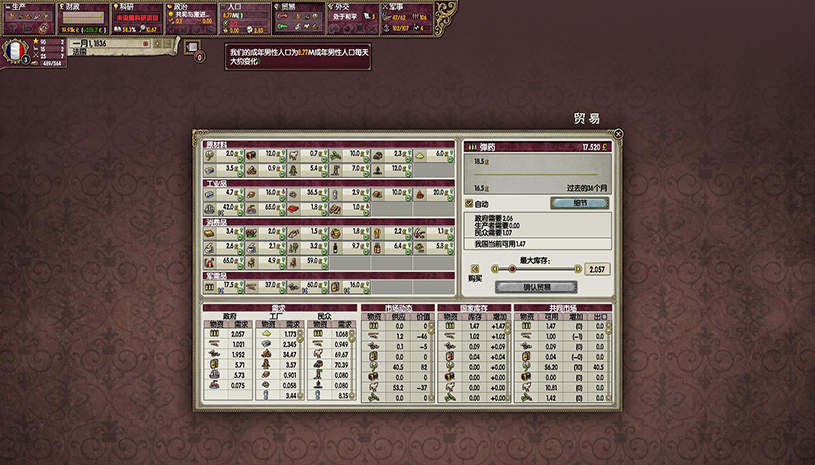Click 确认贸易 (Confirm trade) button
This screenshot has width=815, height=465.
click(x=536, y=287)
